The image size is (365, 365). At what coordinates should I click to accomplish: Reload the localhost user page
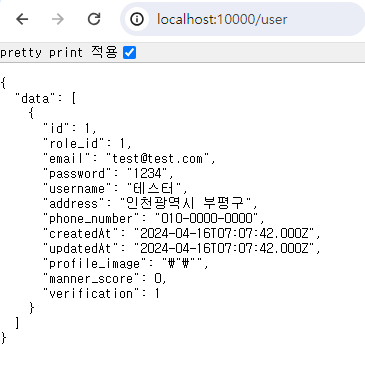point(94,19)
